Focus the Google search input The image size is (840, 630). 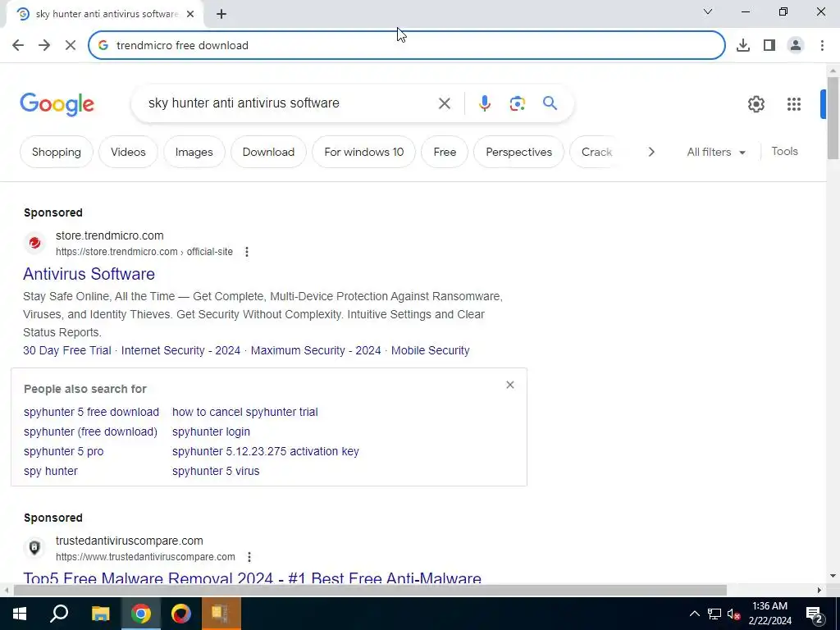[290, 103]
